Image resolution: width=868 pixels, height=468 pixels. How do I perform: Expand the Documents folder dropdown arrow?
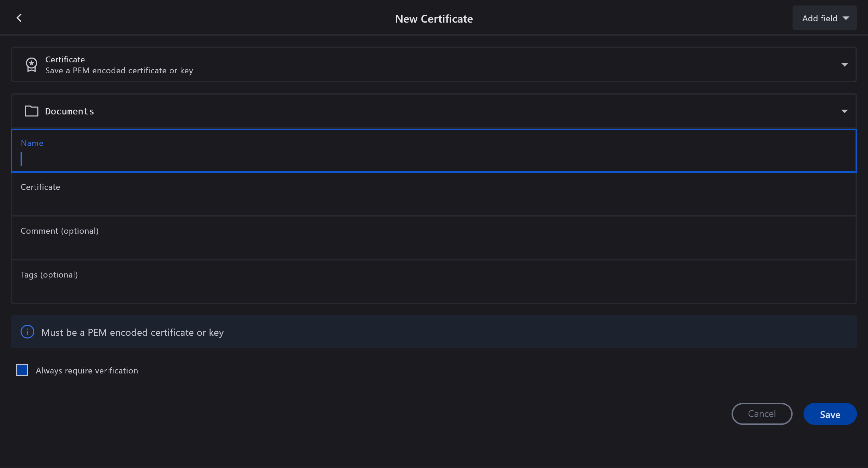pyautogui.click(x=844, y=111)
